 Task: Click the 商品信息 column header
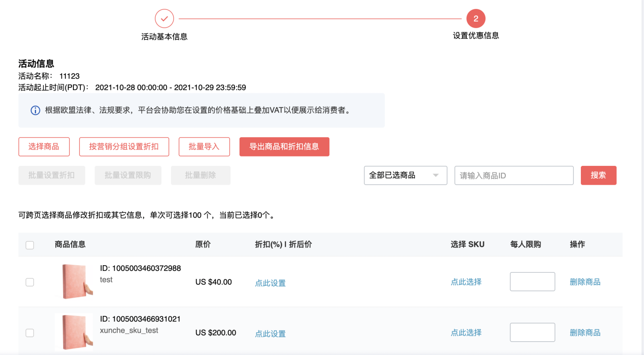click(70, 245)
